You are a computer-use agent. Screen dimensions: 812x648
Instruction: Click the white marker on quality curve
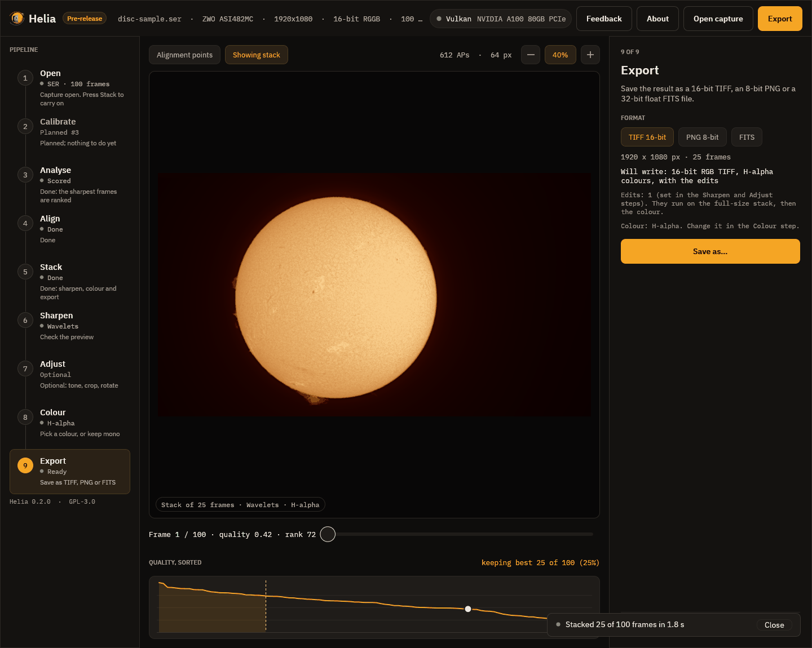coord(468,609)
